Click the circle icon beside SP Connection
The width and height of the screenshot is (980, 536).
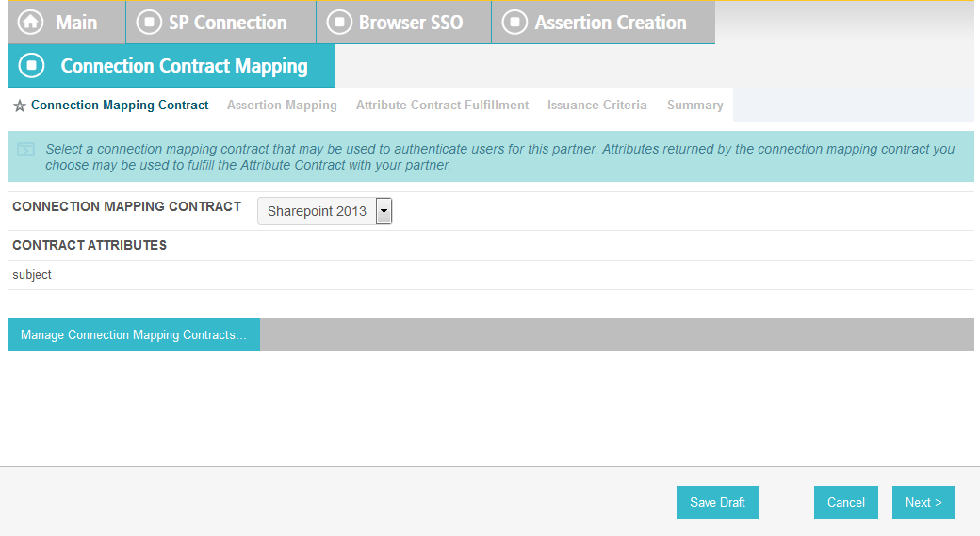click(x=149, y=23)
